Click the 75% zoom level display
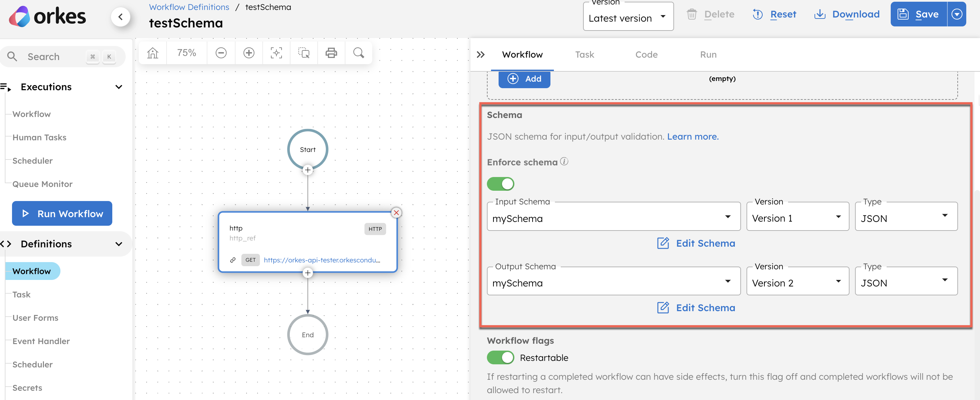The width and height of the screenshot is (980, 400). point(186,53)
